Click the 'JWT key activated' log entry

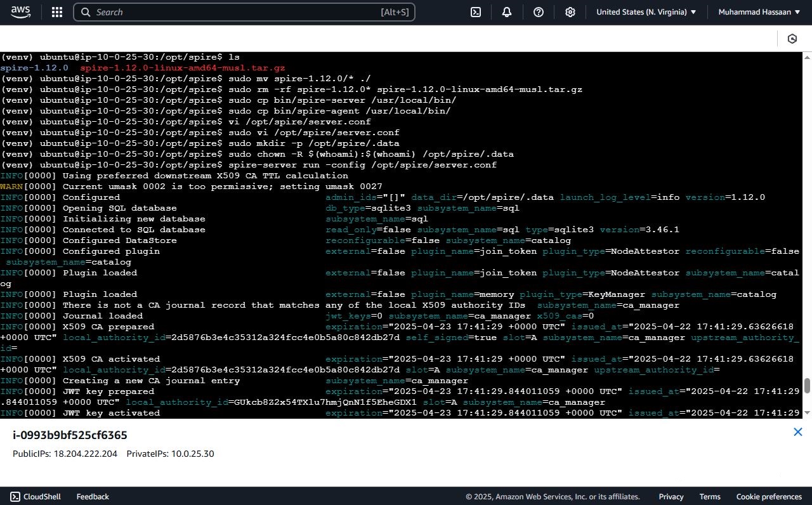click(x=400, y=413)
